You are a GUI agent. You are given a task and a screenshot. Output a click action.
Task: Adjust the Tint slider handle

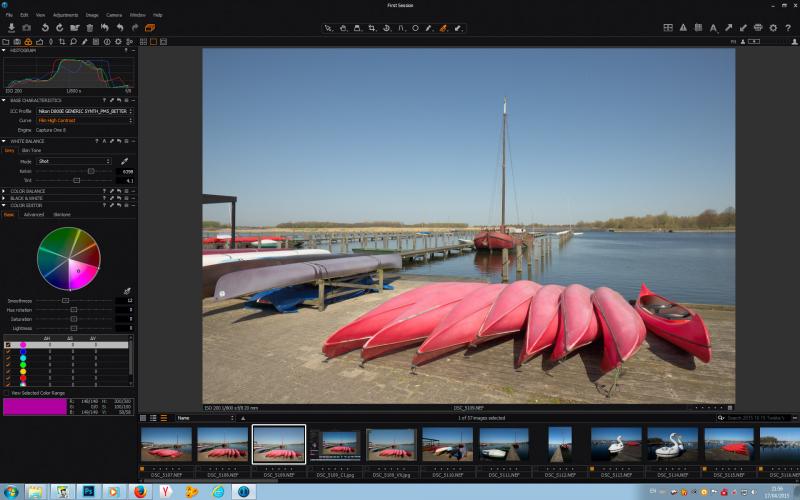[x=77, y=180]
